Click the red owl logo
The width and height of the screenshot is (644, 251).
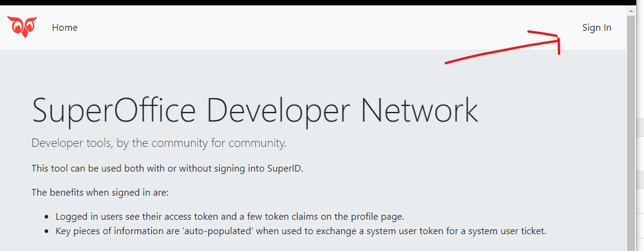22,27
